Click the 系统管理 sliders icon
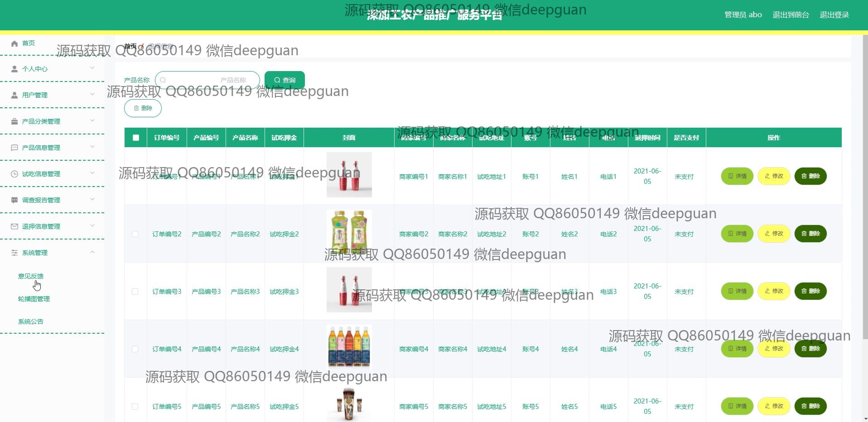868x422 pixels. pos(14,253)
